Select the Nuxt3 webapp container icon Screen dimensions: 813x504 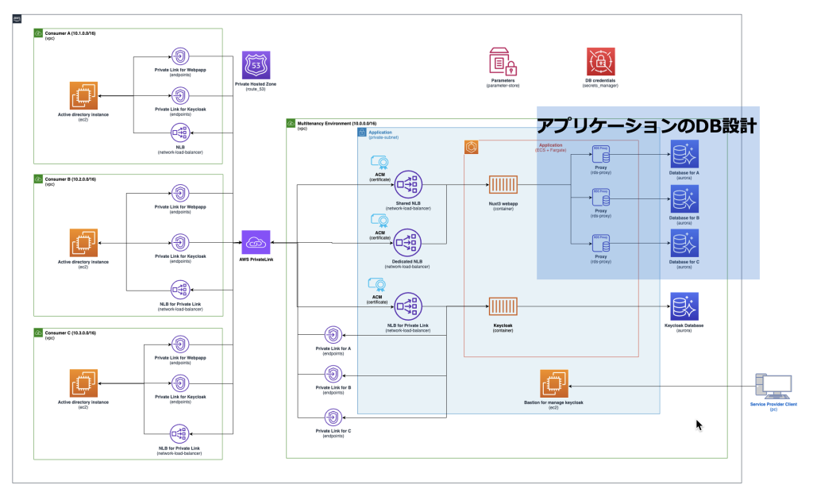tap(503, 185)
